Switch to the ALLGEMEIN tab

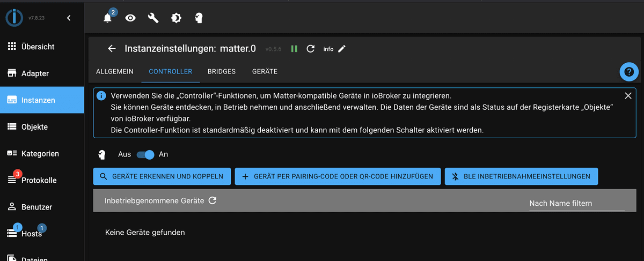115,71
